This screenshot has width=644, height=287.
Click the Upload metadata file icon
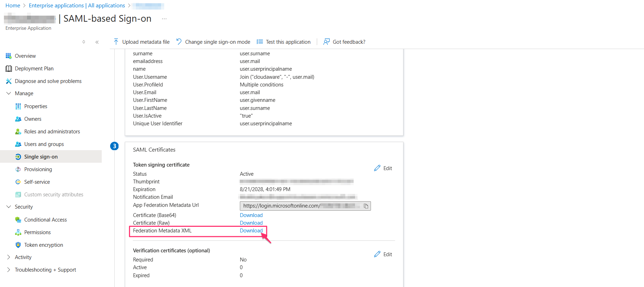tap(116, 42)
